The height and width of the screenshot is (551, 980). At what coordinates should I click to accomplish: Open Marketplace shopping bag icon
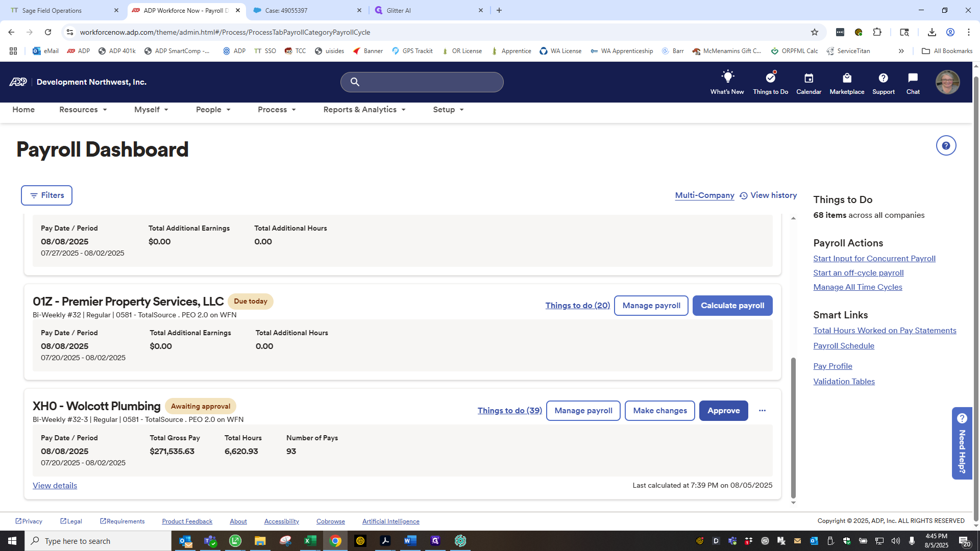pos(847,78)
